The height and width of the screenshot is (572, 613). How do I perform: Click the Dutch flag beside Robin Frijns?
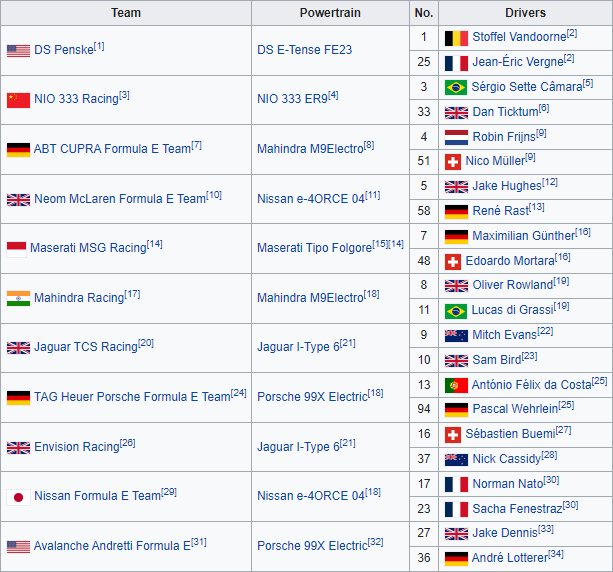(456, 138)
